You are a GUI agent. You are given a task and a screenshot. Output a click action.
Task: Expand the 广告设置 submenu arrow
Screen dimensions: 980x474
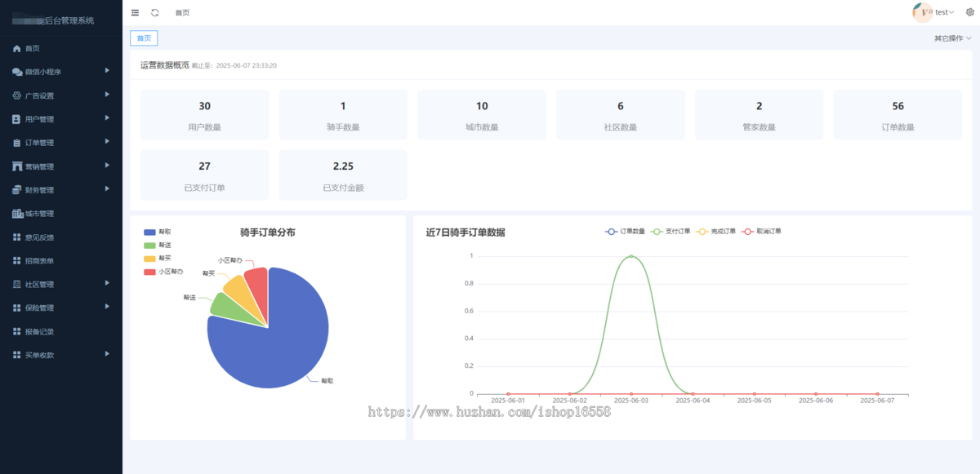coord(107,95)
